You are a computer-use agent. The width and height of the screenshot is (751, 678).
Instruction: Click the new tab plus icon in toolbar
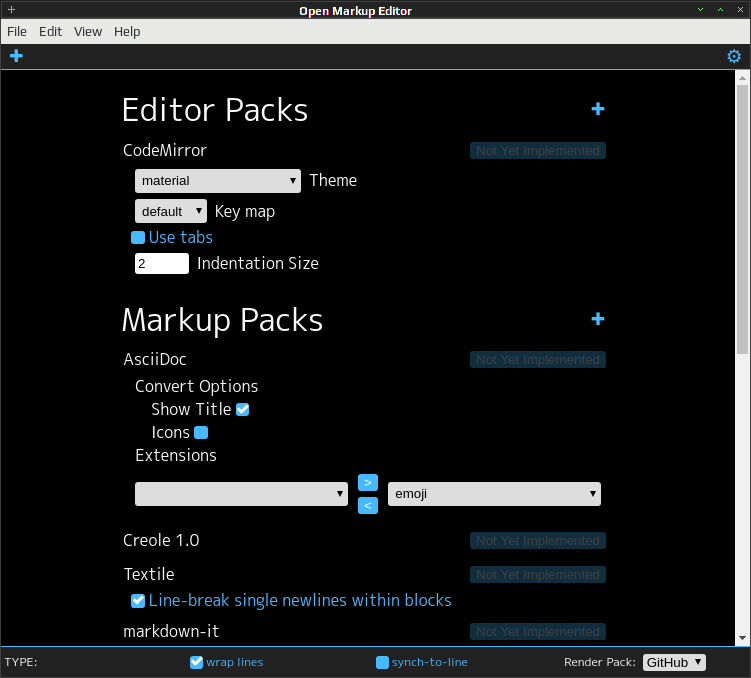[16, 56]
